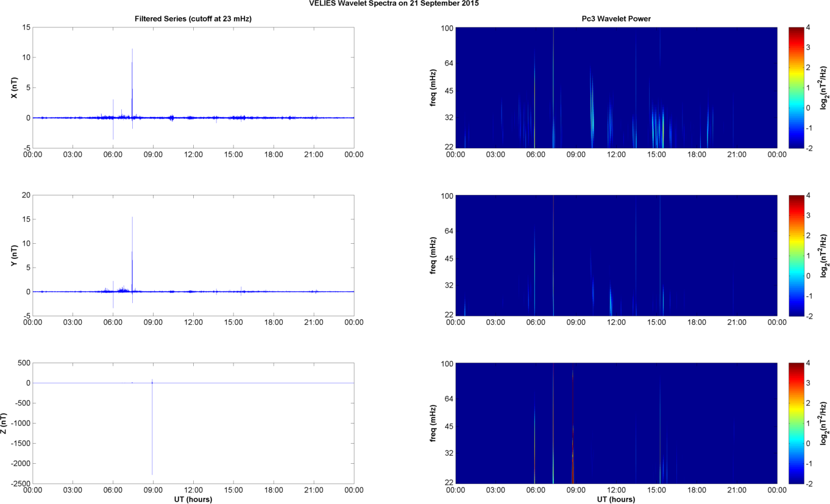Click the "Pc3 Wavelet Power" heading
This screenshot has height=504, width=830.
[x=616, y=19]
